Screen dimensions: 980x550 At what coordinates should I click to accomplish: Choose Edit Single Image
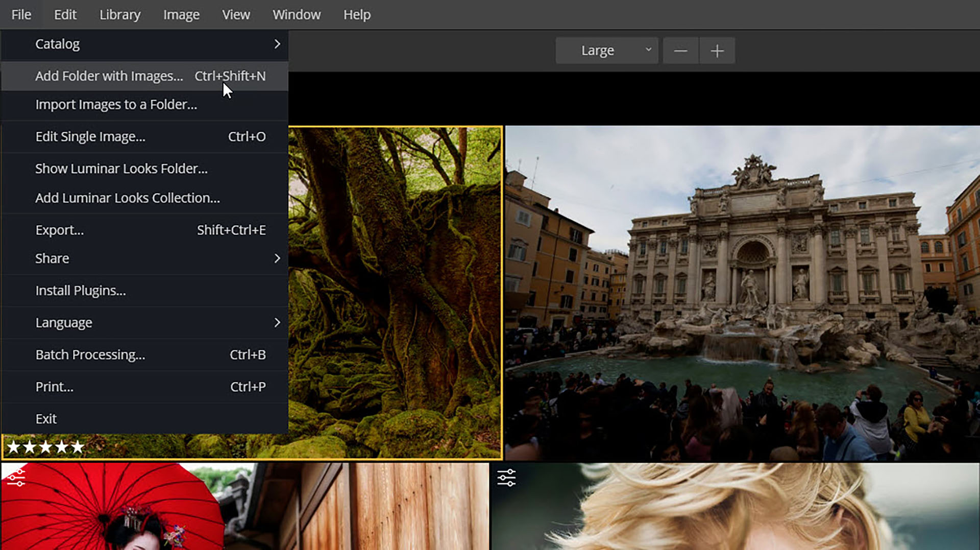(145, 137)
